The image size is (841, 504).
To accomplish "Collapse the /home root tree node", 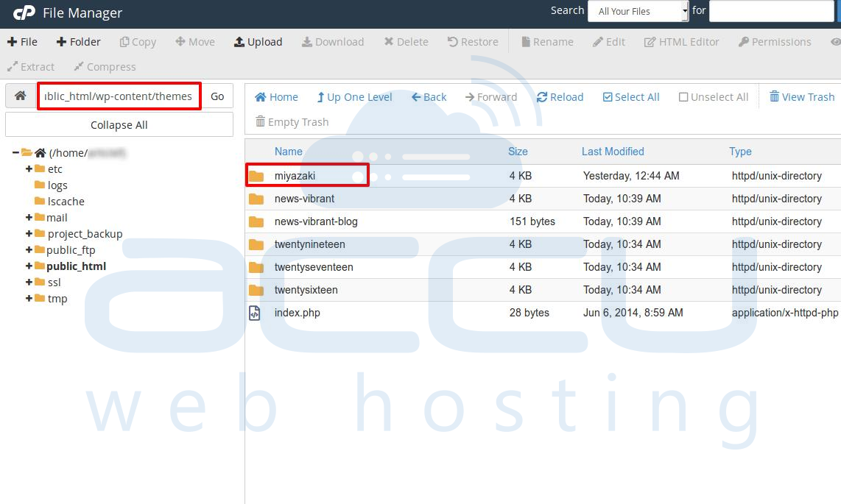I will (15, 152).
